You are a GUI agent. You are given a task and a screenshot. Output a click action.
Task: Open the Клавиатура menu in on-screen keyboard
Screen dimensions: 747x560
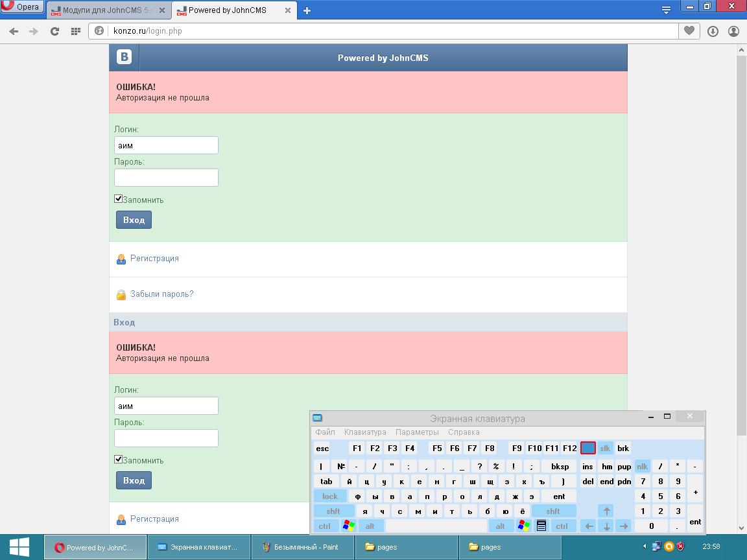point(365,432)
